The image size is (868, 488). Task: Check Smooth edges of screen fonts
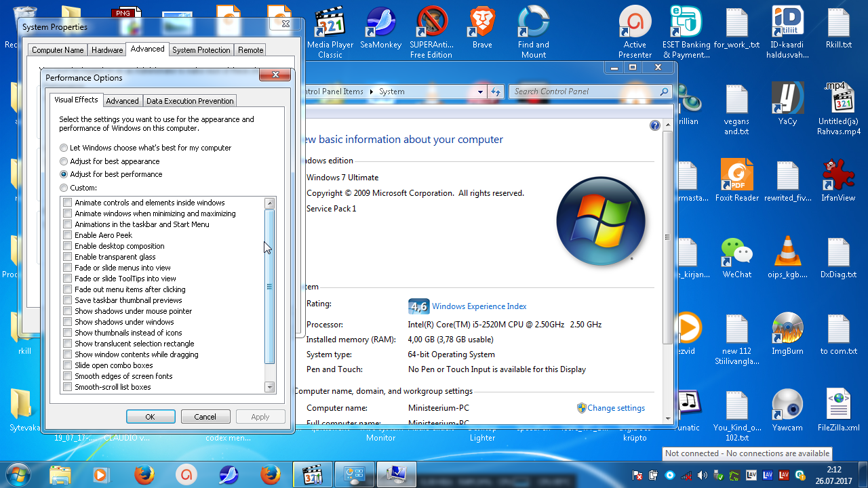68,376
